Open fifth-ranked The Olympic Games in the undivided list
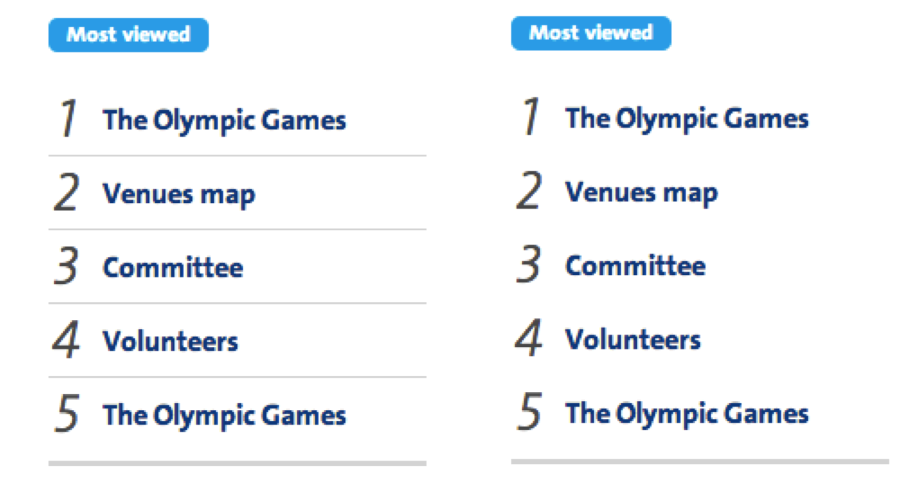This screenshot has width=900, height=479. [687, 414]
